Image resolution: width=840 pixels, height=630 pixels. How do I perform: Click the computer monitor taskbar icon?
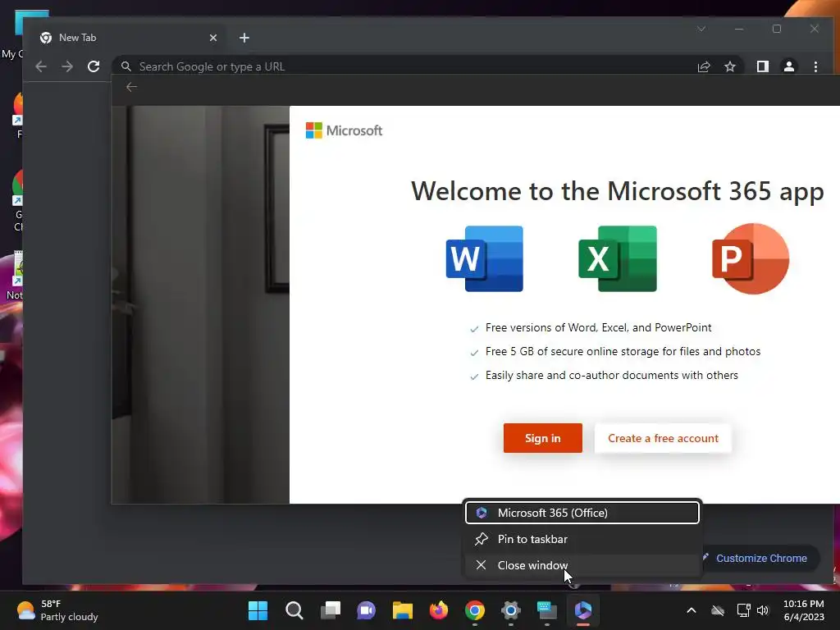click(547, 610)
